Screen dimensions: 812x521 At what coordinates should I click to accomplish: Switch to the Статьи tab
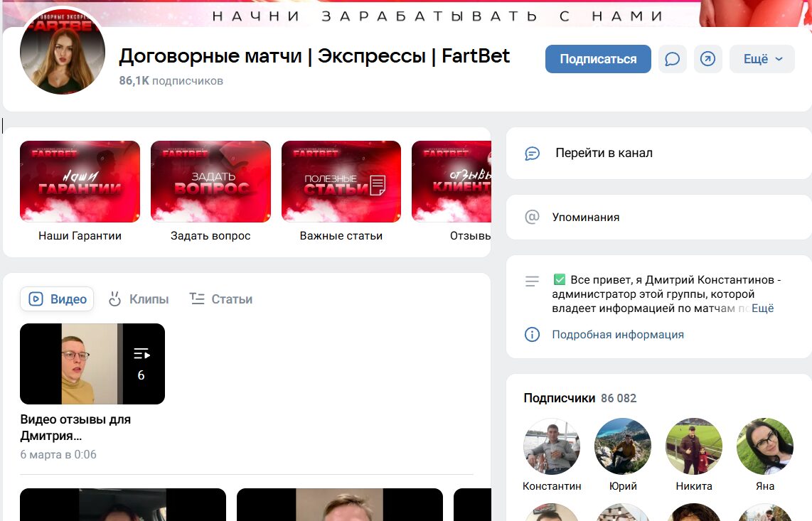[x=221, y=299]
